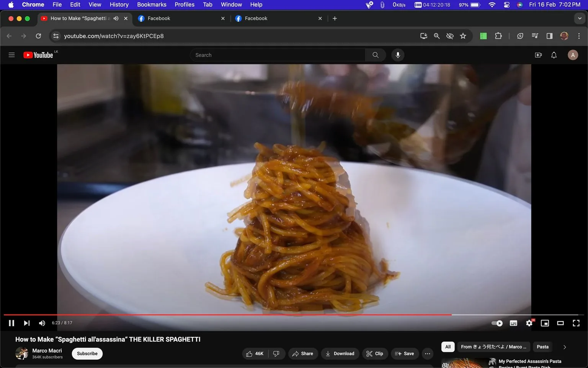Switch to theater mode
588x368 pixels.
click(560, 323)
